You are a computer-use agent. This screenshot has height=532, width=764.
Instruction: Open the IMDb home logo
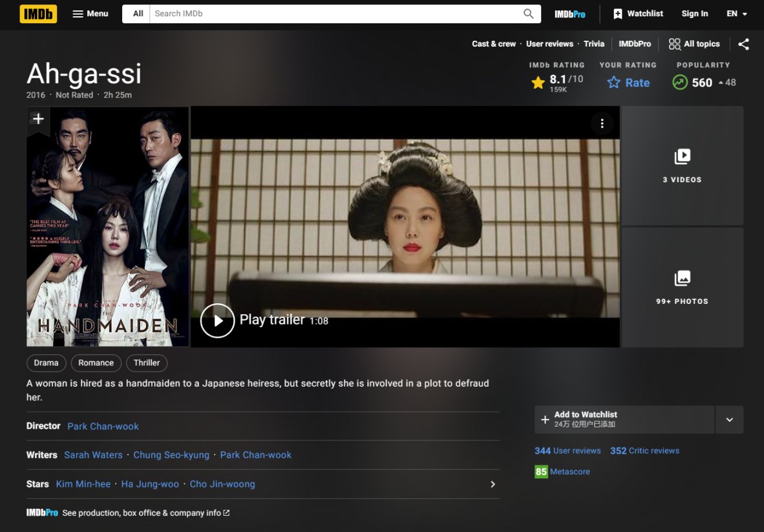38,14
